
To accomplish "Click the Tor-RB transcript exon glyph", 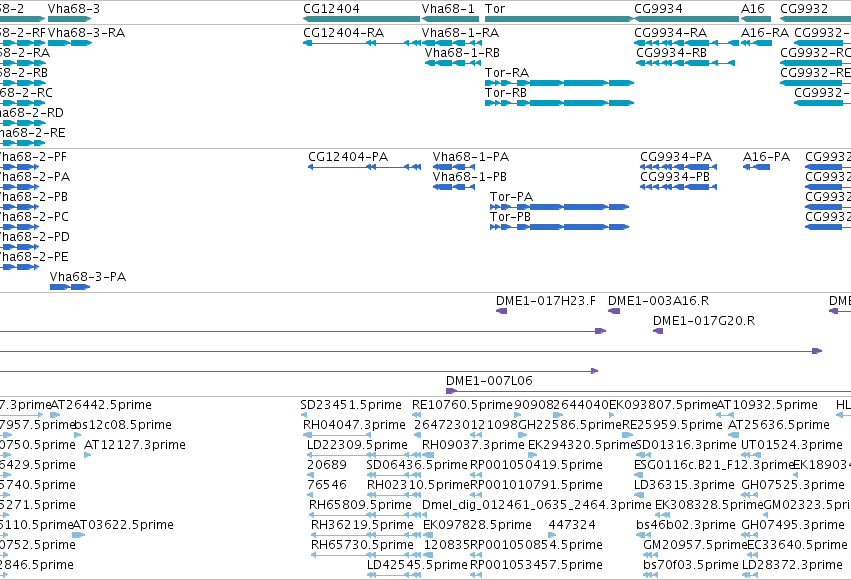I will pyautogui.click(x=559, y=103).
